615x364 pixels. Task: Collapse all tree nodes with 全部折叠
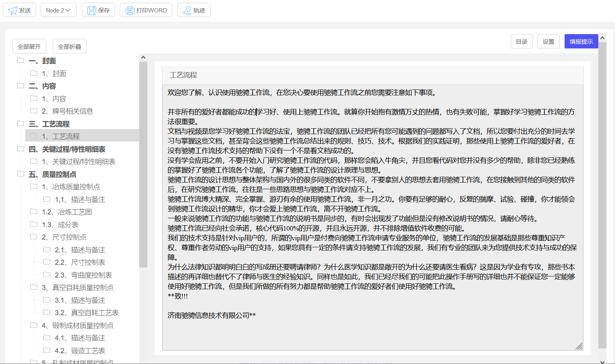tap(69, 46)
